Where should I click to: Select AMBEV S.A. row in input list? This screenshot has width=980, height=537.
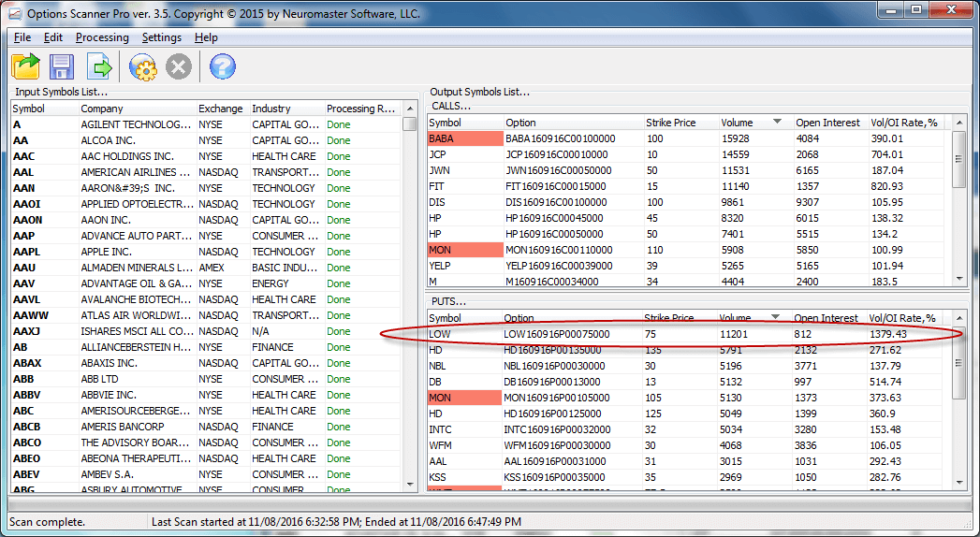pos(206,474)
